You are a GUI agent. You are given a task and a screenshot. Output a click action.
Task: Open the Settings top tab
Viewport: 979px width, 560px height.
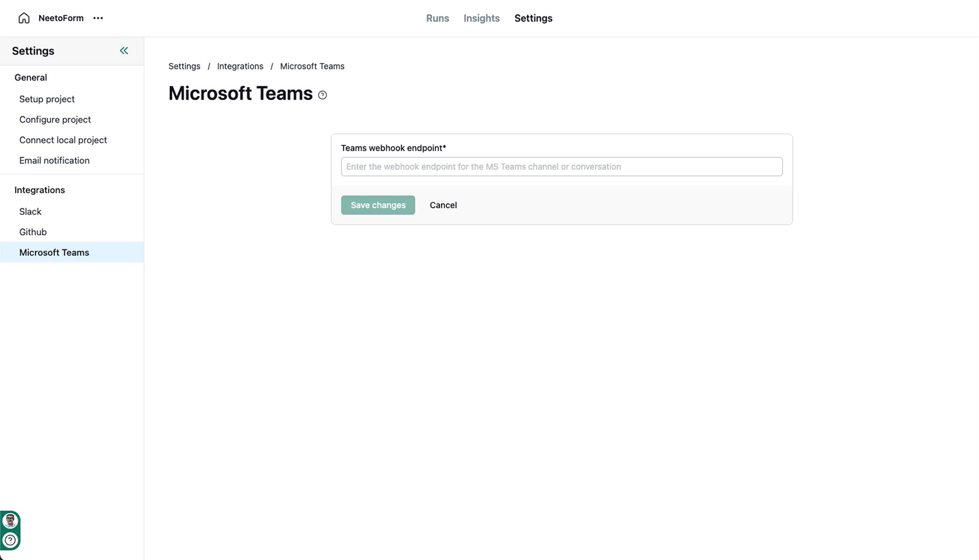tap(533, 18)
